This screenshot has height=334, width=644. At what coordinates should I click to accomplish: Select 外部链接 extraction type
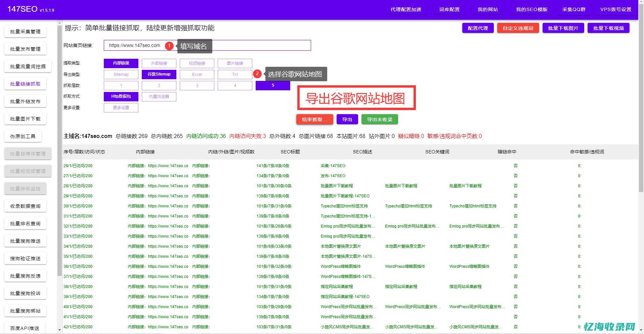click(159, 63)
